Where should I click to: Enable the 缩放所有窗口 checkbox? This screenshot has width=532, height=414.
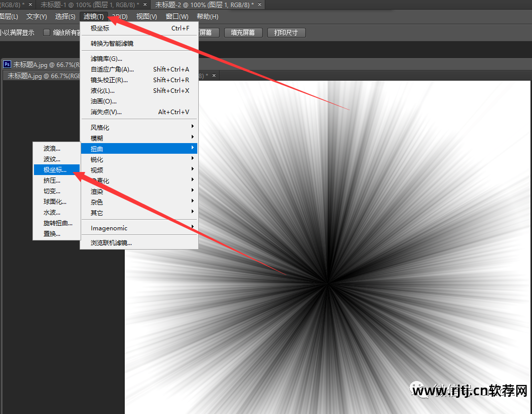[47, 32]
